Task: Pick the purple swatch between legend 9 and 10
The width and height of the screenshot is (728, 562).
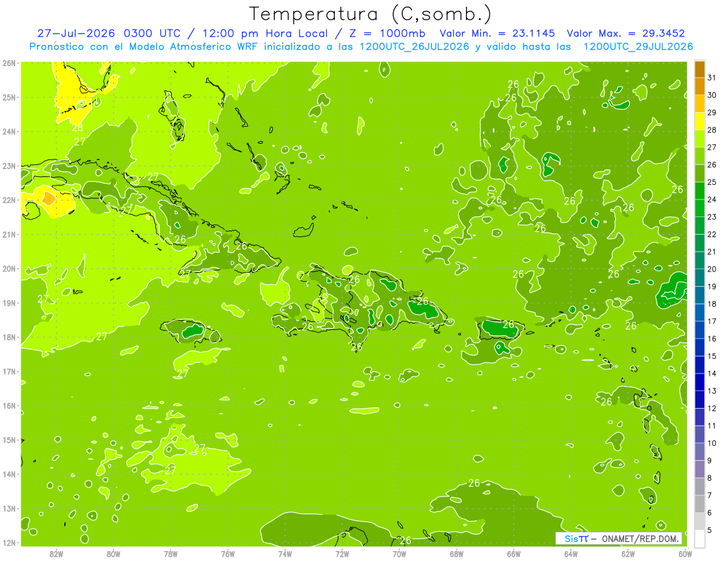Action: pyautogui.click(x=699, y=452)
